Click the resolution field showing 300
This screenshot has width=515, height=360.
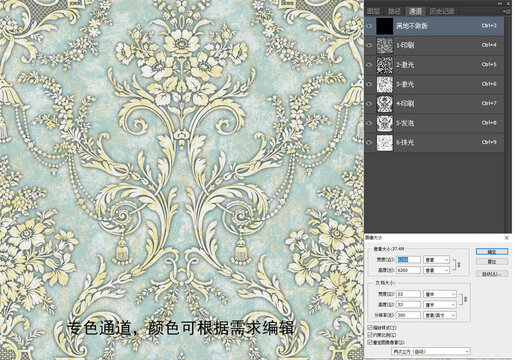click(x=408, y=315)
